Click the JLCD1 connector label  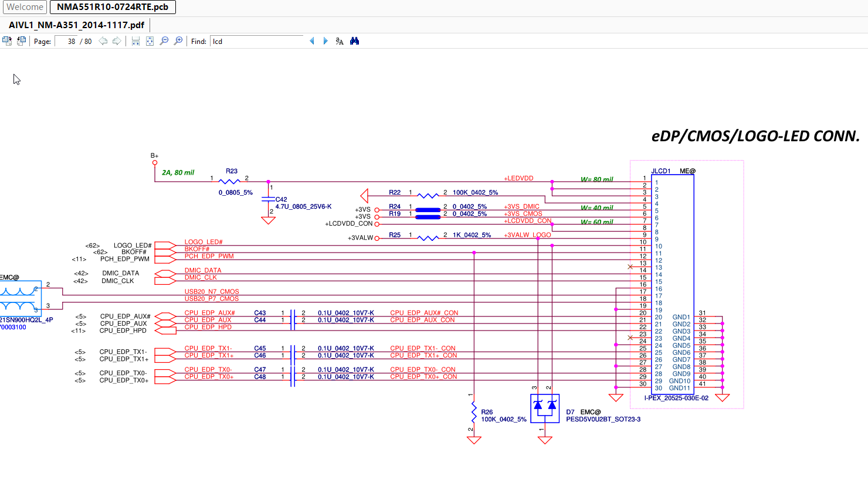click(x=660, y=171)
